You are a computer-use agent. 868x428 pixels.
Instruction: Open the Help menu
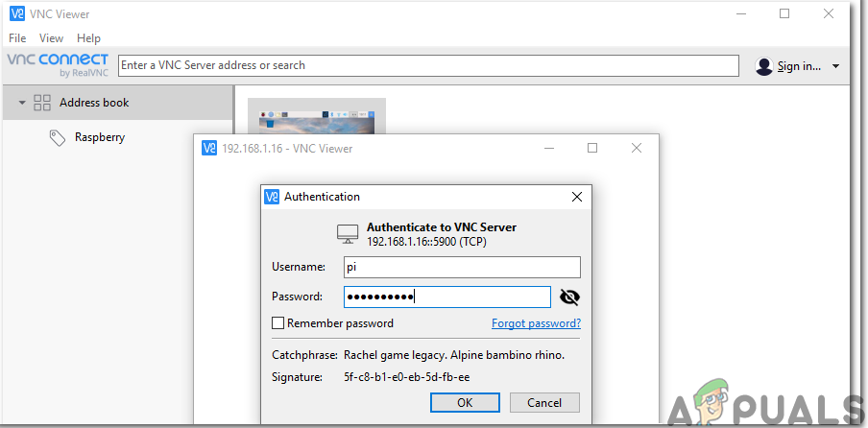pyautogui.click(x=88, y=38)
